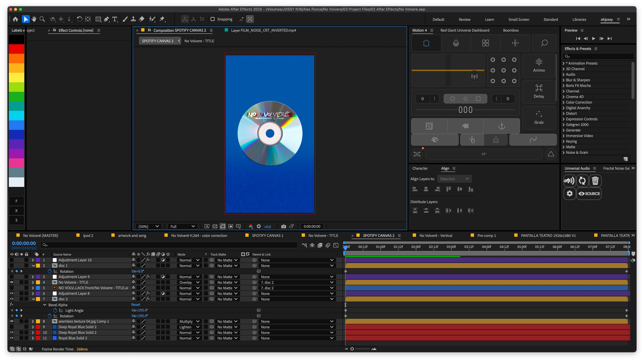Take snapshot with camera icon in viewer

(x=283, y=226)
